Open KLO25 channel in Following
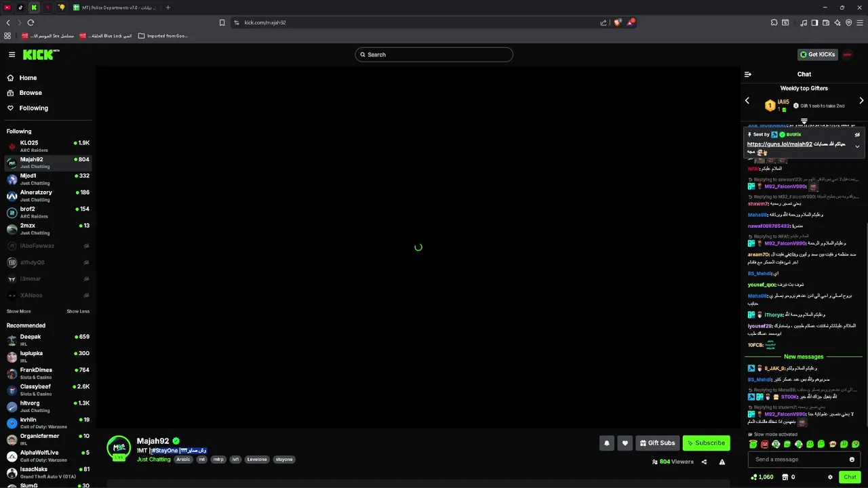This screenshot has height=488, width=868. pos(47,146)
